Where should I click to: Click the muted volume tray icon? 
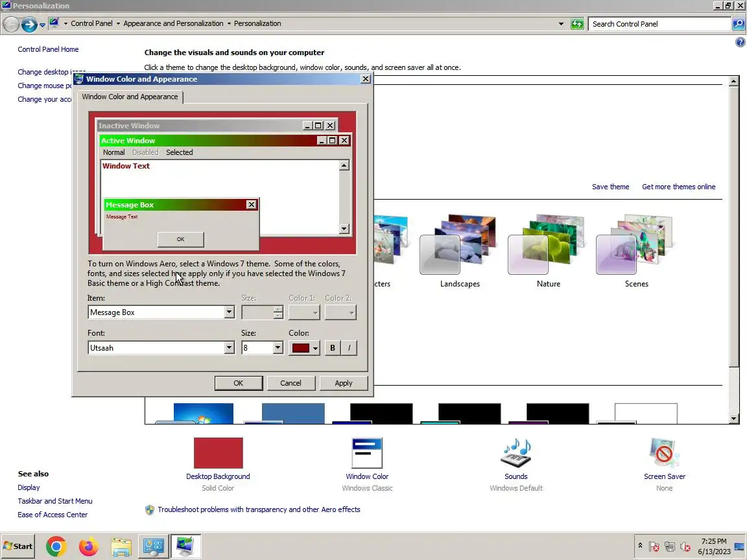685,546
